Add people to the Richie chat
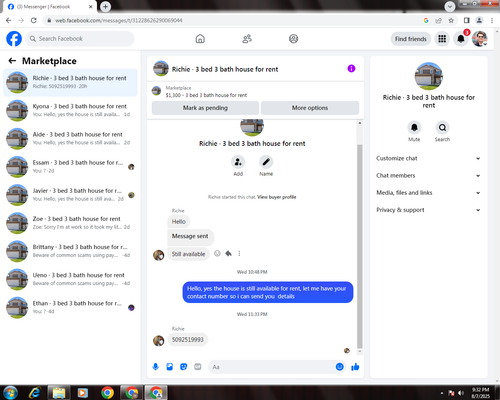Viewport: 500px width, 400px height. pos(238,162)
